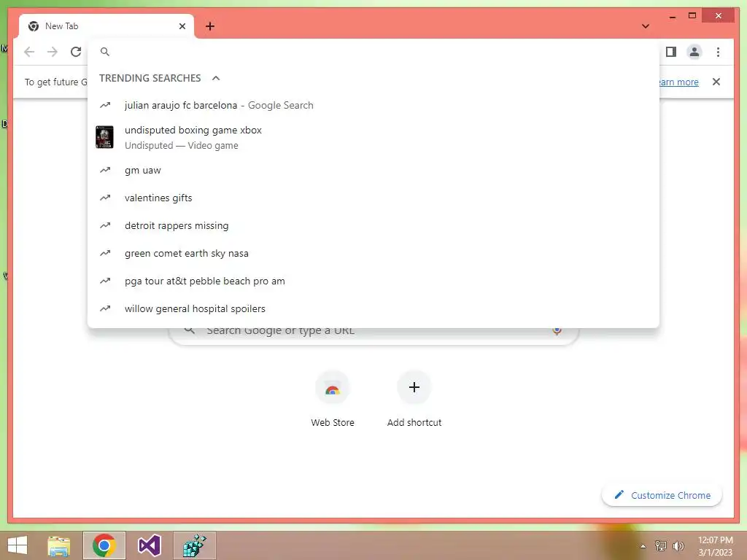Select detroit rappers missing suggestion
The image size is (747, 560).
tap(373, 225)
